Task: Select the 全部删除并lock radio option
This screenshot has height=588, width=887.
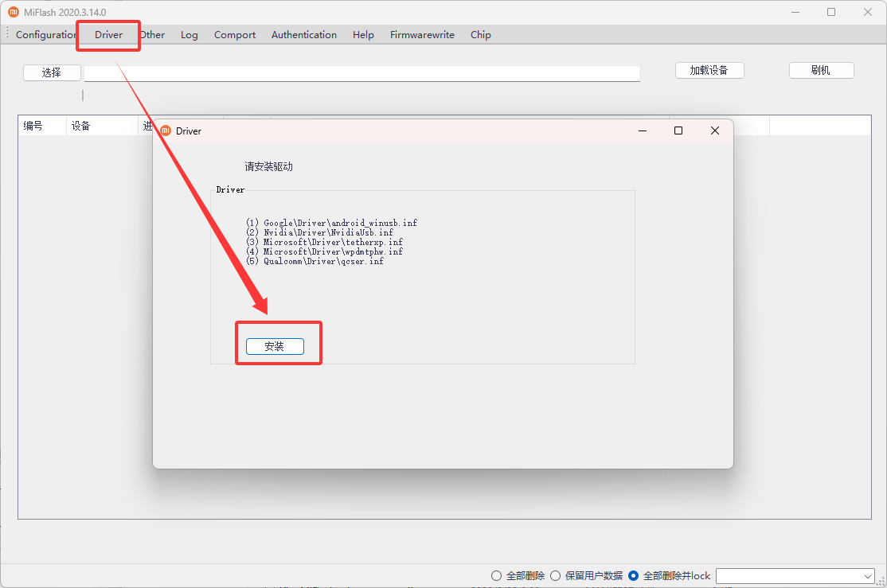Action: (669, 575)
